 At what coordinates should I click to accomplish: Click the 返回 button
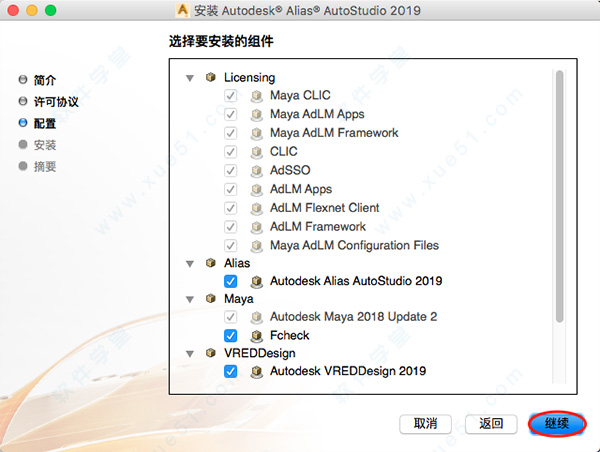pyautogui.click(x=491, y=424)
